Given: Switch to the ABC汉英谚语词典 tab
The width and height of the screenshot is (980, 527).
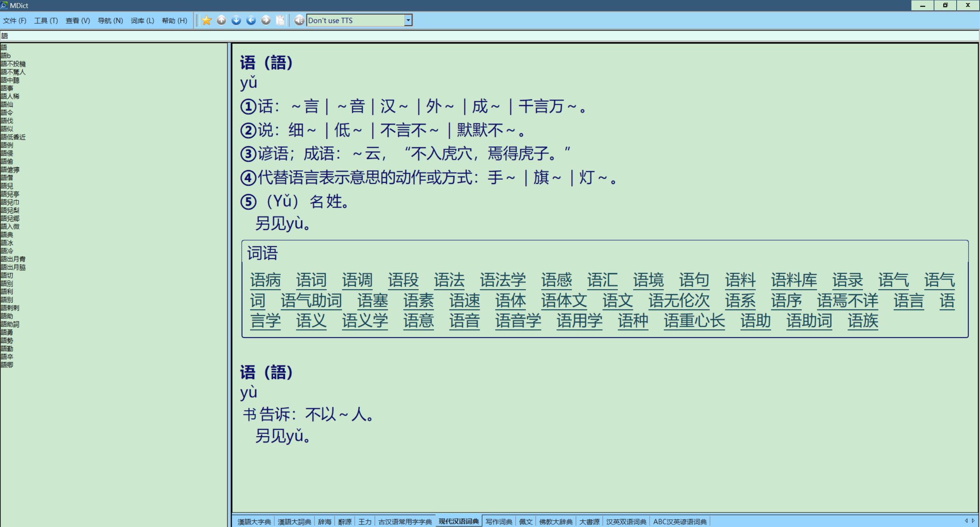Looking at the screenshot, I should [x=680, y=522].
